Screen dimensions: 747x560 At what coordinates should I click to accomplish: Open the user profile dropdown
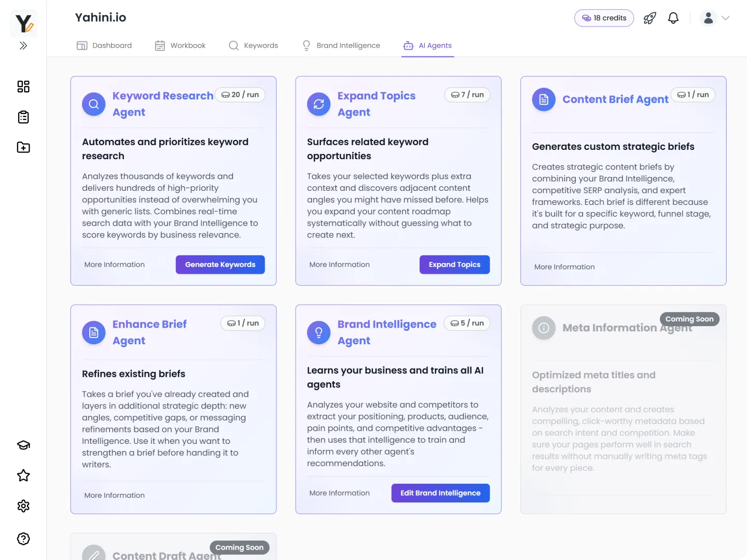point(714,18)
